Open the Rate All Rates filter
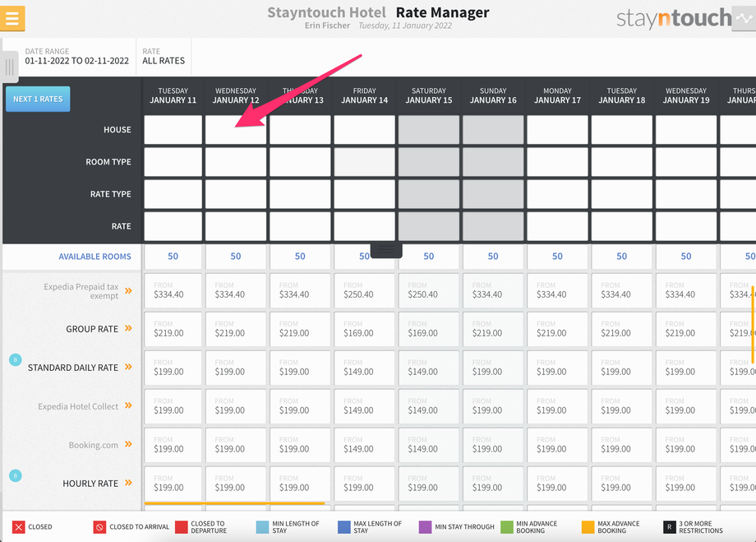756x542 pixels. [164, 57]
